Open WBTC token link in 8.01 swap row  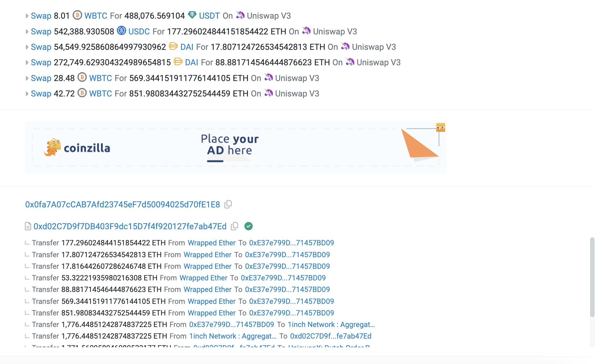pos(96,16)
